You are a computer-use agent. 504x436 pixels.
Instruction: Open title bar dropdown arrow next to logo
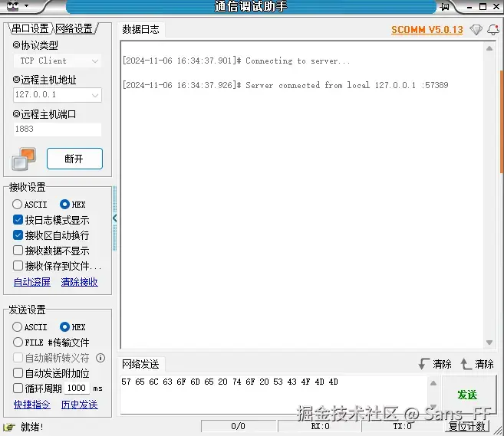26,6
